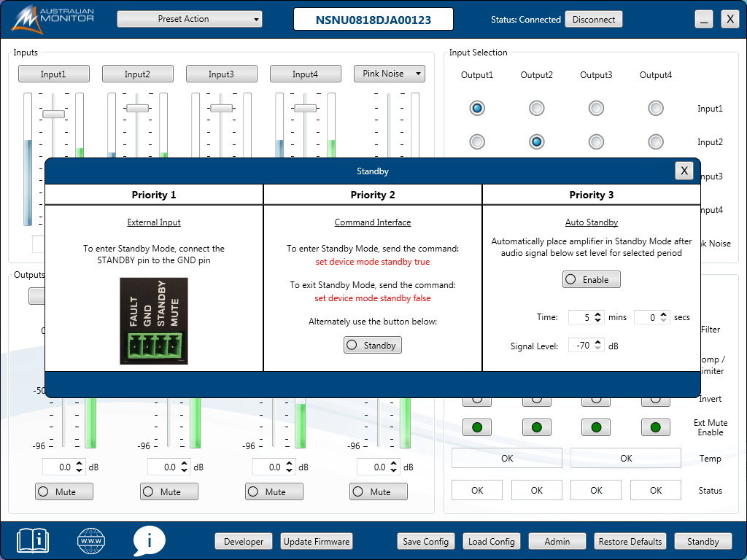Open the Preset Action dropdown

point(189,19)
